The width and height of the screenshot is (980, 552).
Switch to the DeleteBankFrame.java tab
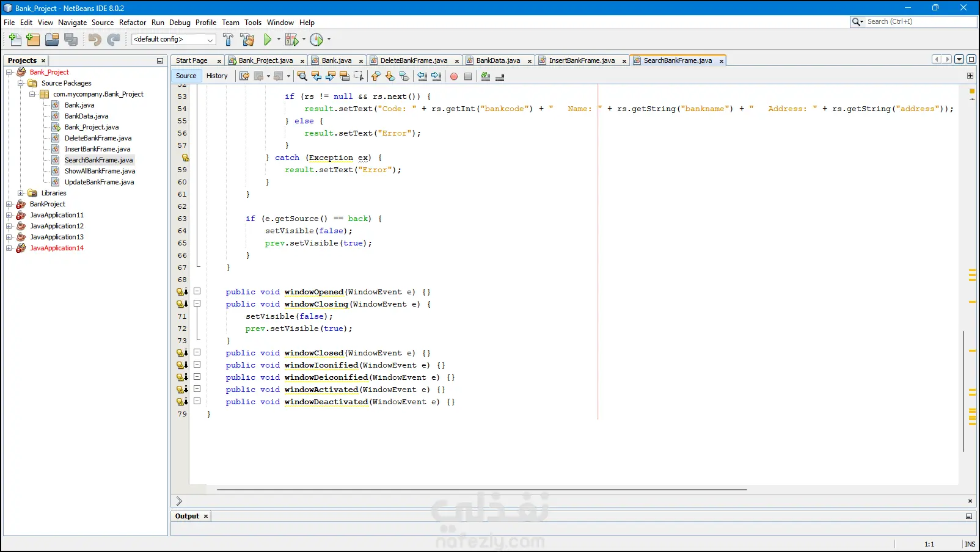(414, 60)
